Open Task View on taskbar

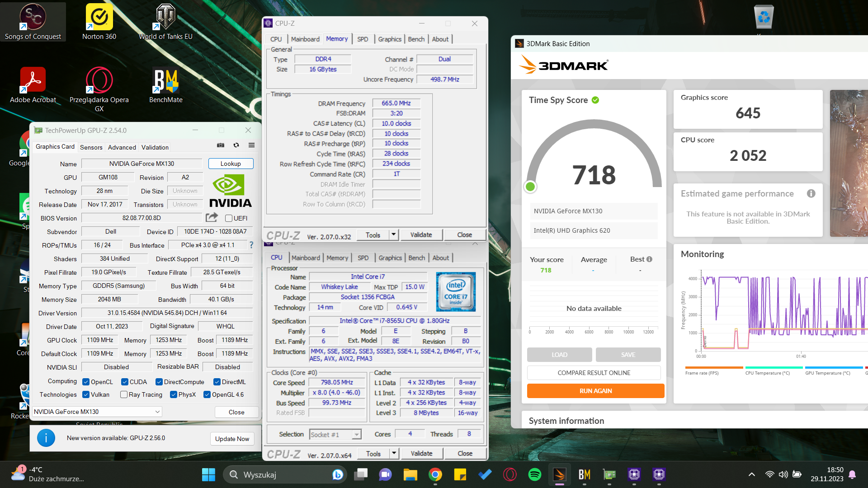pyautogui.click(x=361, y=474)
